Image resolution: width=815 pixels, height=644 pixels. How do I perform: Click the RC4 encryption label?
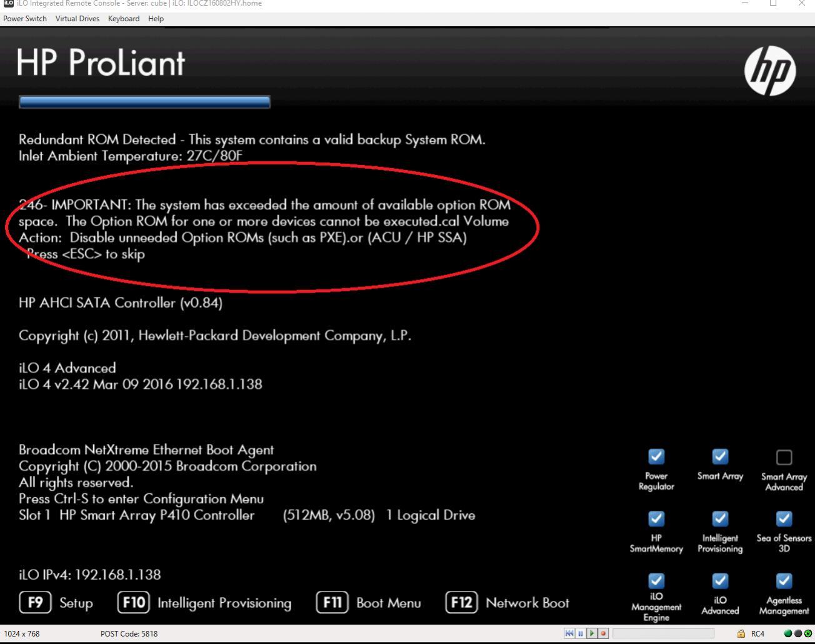coord(757,633)
